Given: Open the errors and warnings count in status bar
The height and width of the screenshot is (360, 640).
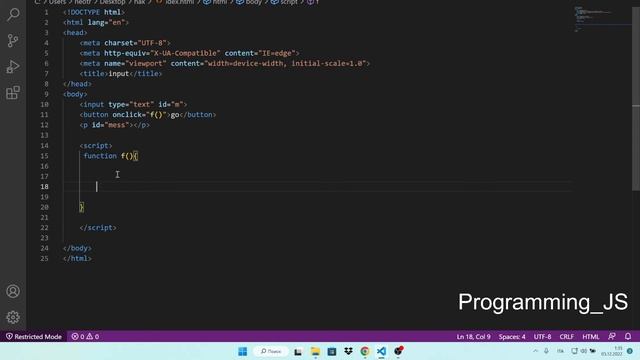Looking at the screenshot, I should (85, 337).
